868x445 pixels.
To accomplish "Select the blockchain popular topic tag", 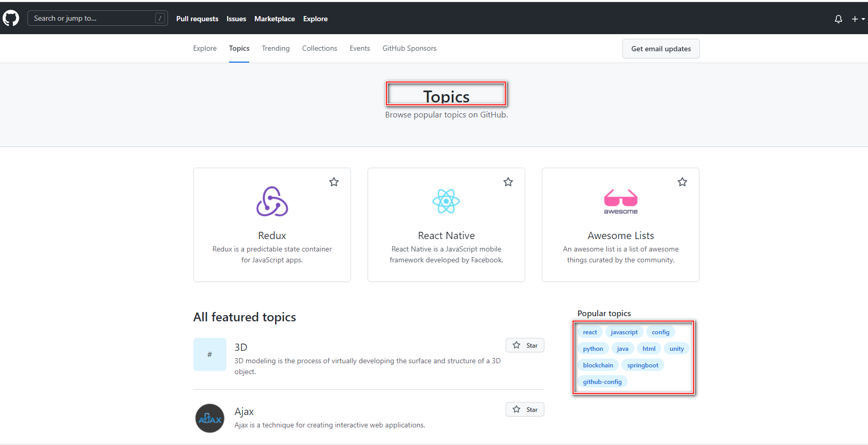I will pyautogui.click(x=598, y=365).
